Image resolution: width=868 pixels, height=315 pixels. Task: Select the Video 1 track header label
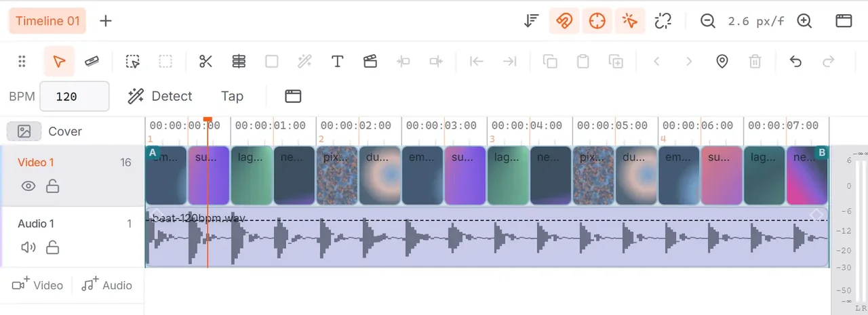[x=36, y=163]
